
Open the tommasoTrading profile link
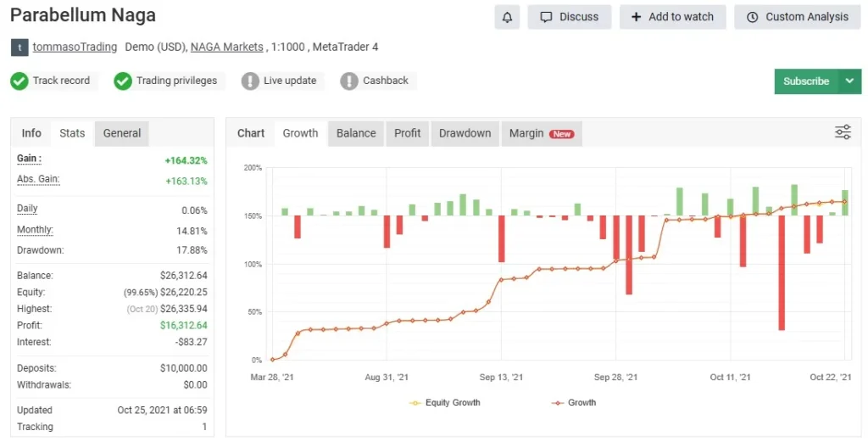click(75, 48)
